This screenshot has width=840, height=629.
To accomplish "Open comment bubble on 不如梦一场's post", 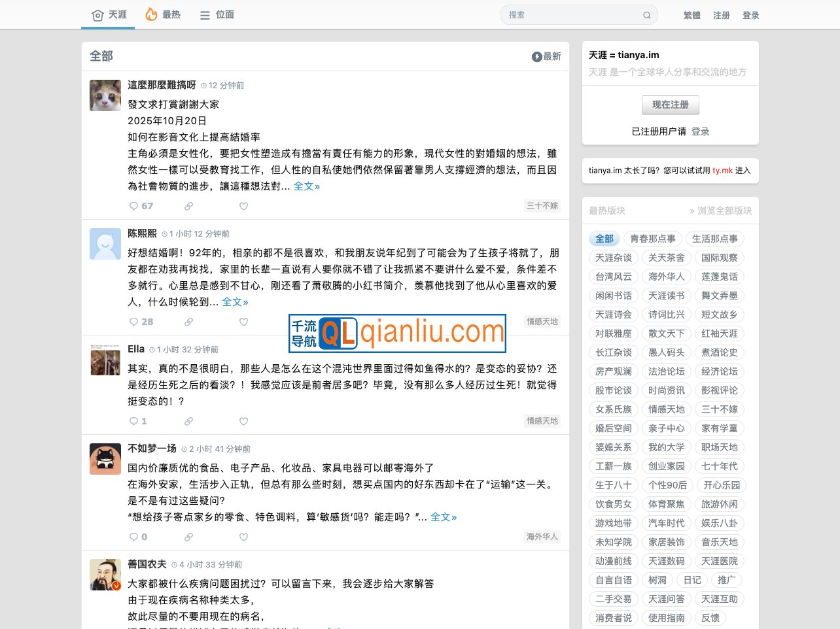I will [139, 537].
